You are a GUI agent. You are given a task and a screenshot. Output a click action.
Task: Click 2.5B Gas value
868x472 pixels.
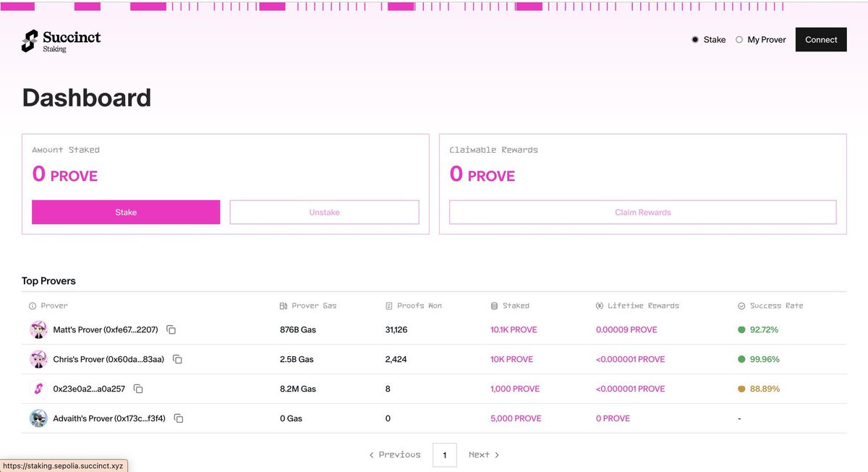pyautogui.click(x=297, y=359)
